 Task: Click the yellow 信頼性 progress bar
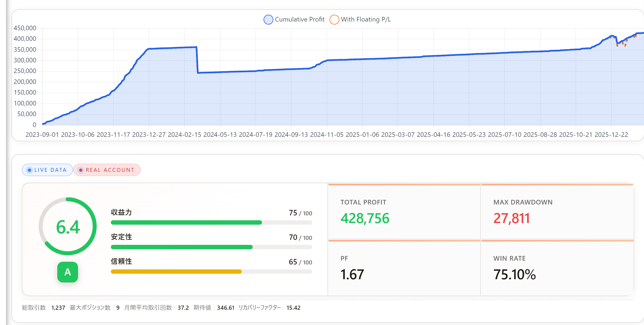(211, 272)
